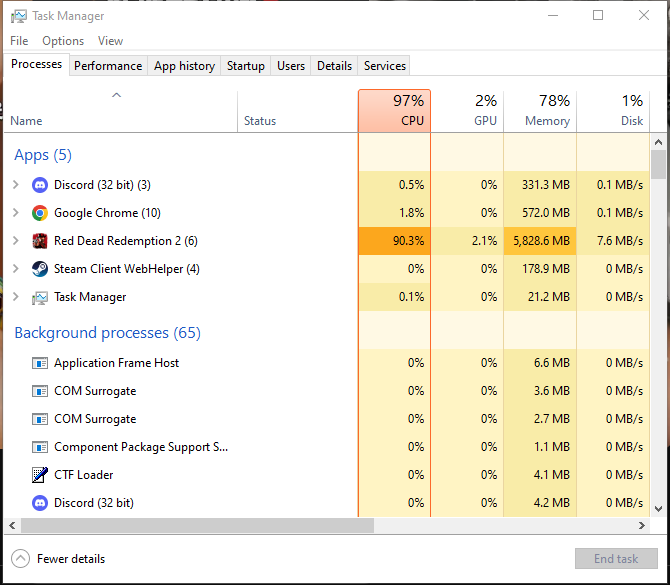Switch to the App history tab
The width and height of the screenshot is (670, 585).
184,66
